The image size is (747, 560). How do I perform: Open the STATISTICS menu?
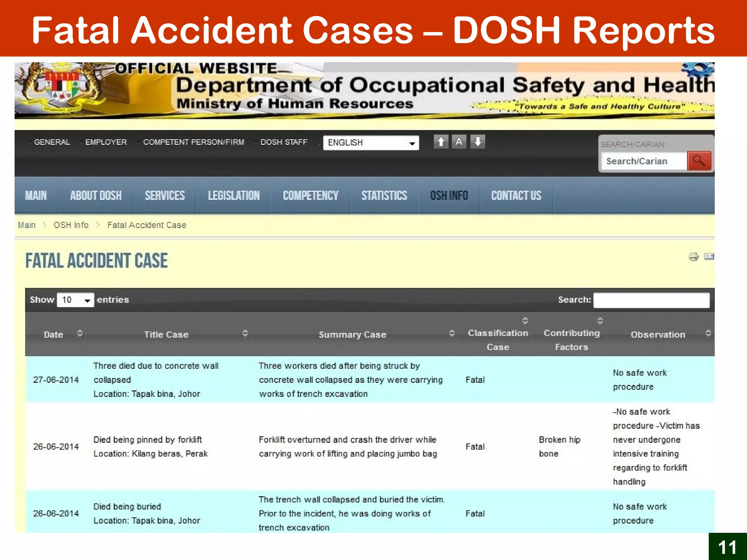pyautogui.click(x=384, y=195)
